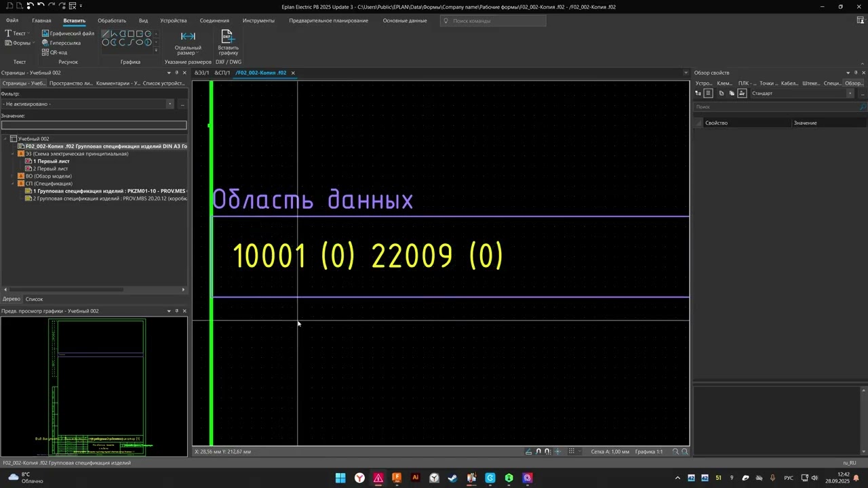Select the ellipse drawing tool in Графика
868x488 pixels.
tap(139, 42)
